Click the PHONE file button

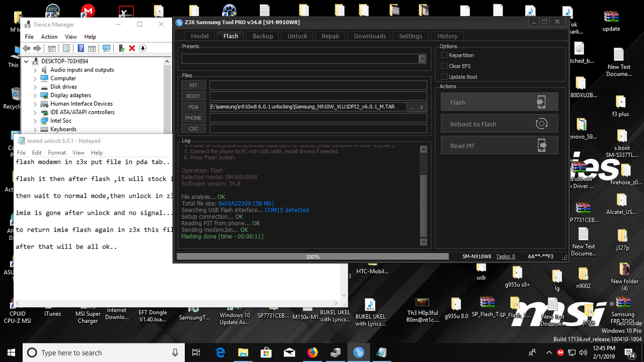click(193, 118)
